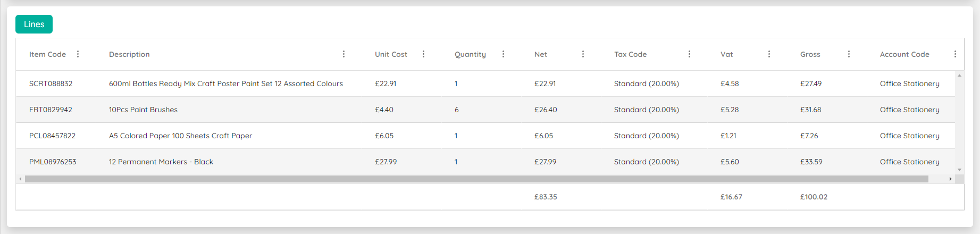The width and height of the screenshot is (980, 234).
Task: Open Tax Code column three-dot menu
Action: coord(690,54)
